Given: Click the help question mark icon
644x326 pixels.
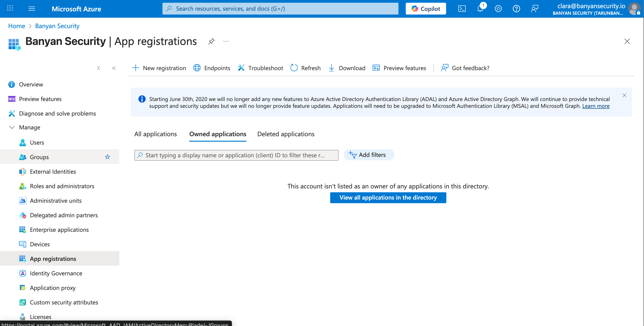Looking at the screenshot, I should [x=516, y=9].
